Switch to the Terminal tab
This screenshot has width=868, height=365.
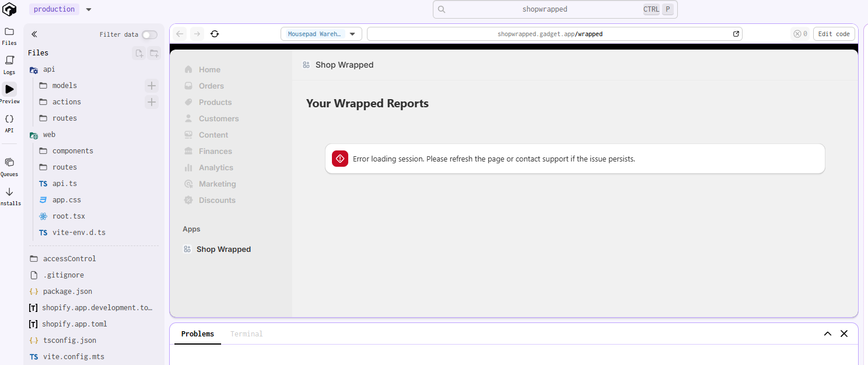[x=247, y=334]
